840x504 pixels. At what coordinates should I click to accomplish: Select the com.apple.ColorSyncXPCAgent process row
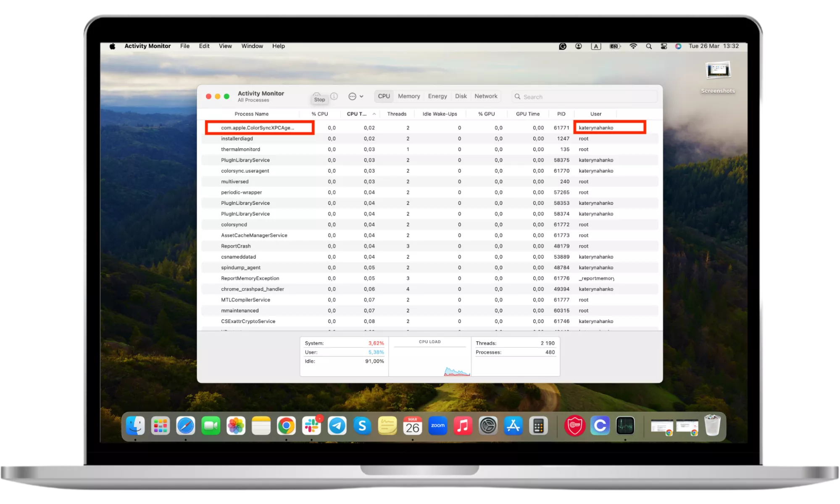pos(258,128)
